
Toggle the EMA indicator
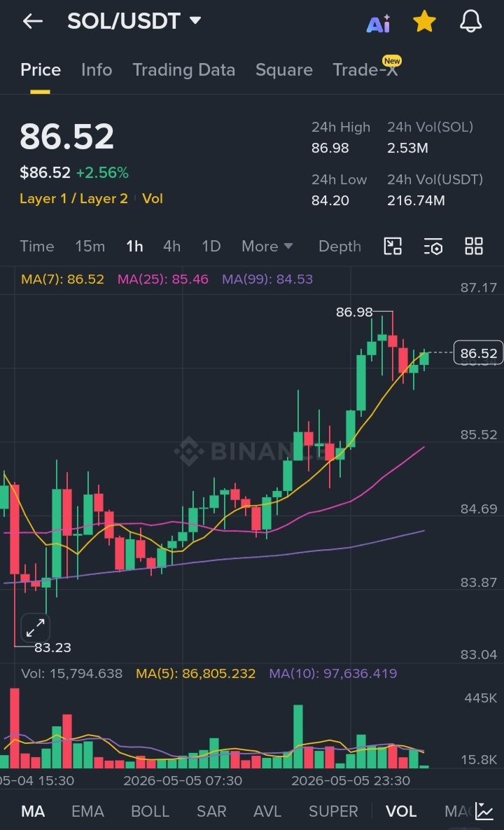point(87,811)
